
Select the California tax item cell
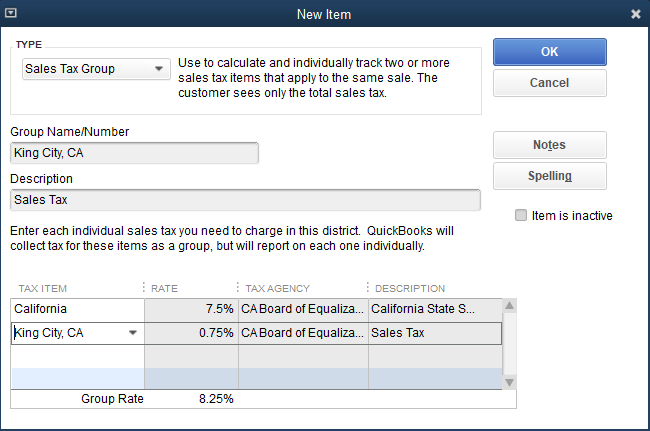click(78, 309)
